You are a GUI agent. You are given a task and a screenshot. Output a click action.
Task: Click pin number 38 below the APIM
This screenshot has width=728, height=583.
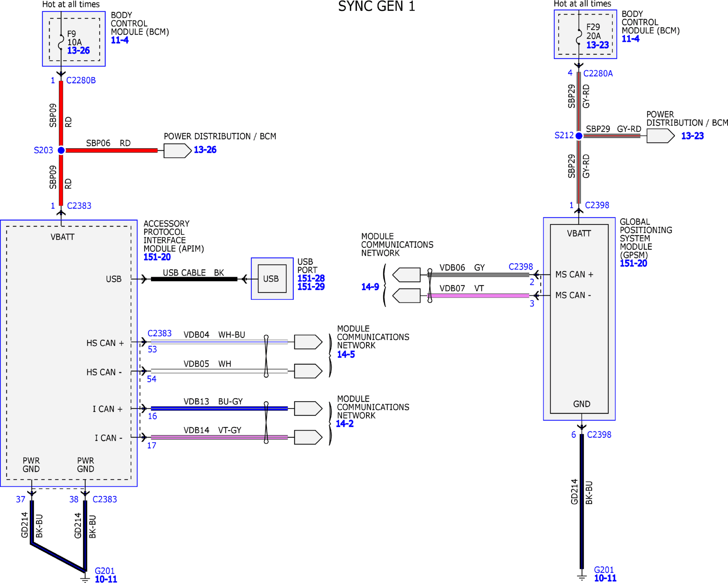tap(74, 500)
